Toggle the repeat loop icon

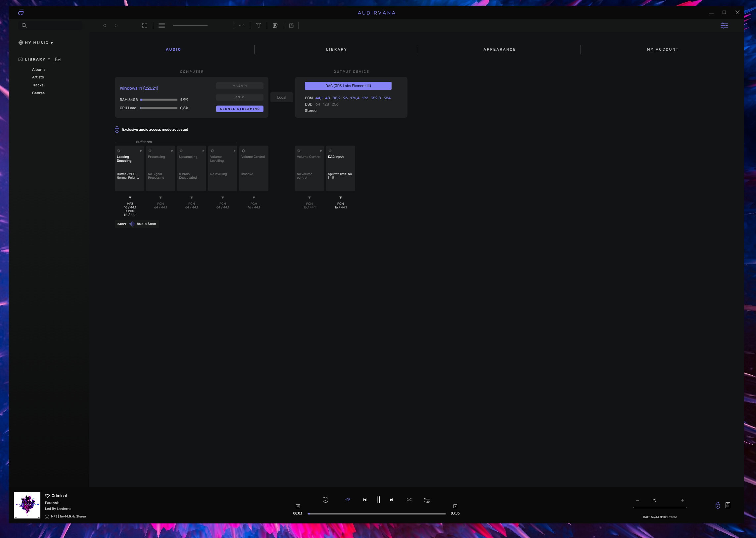(348, 499)
